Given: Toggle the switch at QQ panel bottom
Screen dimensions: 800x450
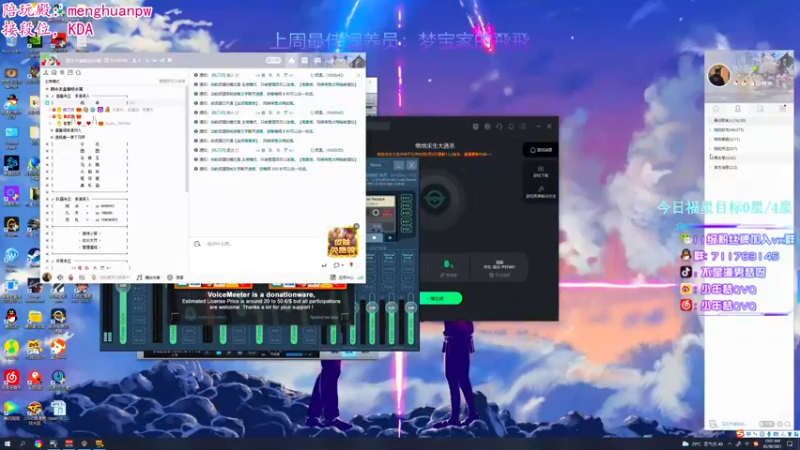Looking at the screenshot, I should [x=766, y=424].
